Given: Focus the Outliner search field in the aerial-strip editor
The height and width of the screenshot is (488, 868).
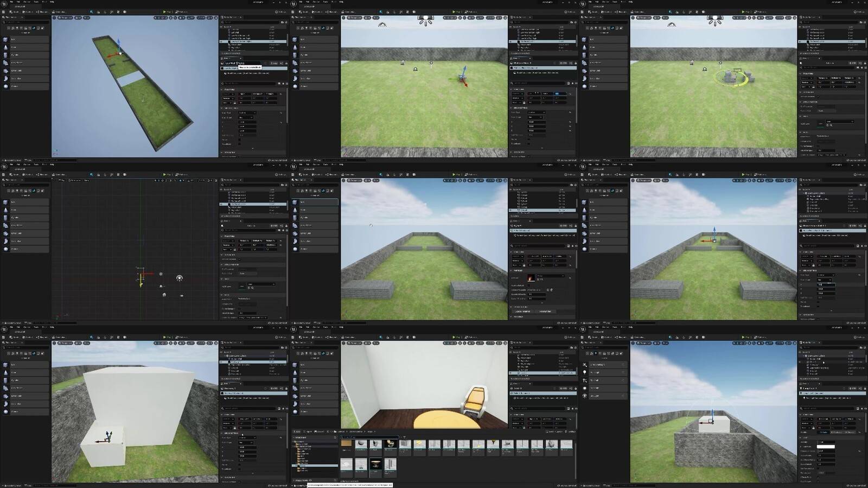Looking at the screenshot, I should point(251,22).
